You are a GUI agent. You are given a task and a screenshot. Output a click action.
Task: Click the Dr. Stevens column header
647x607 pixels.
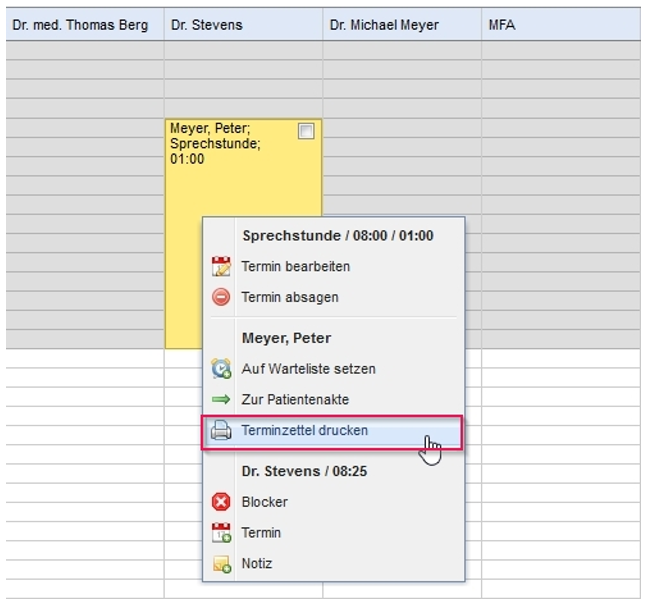206,25
